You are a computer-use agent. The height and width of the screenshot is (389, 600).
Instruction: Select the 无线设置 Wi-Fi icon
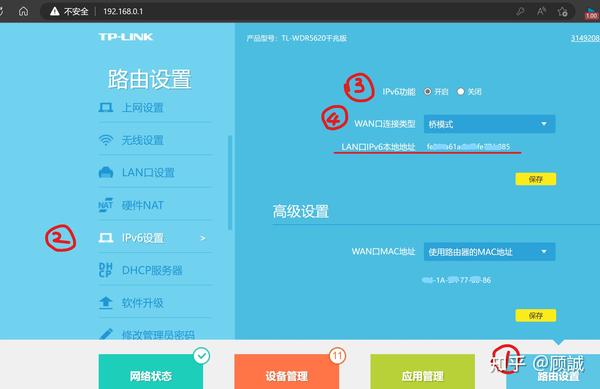pyautogui.click(x=106, y=140)
